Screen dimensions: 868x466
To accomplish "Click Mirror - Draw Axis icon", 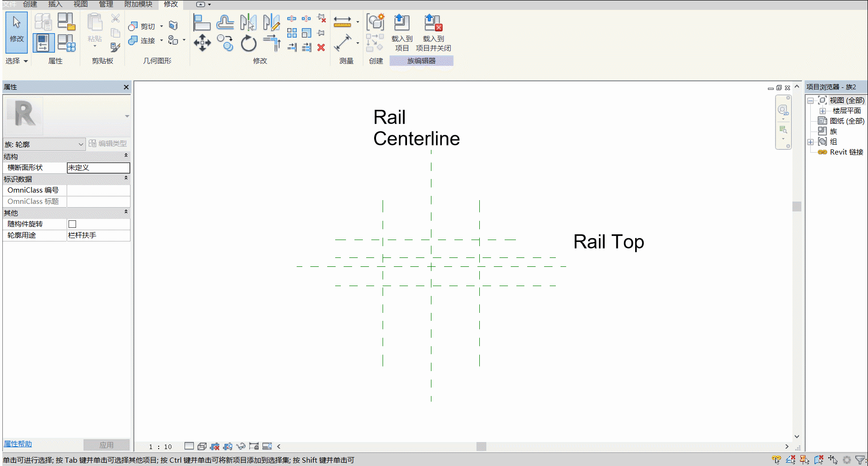I will [x=271, y=22].
